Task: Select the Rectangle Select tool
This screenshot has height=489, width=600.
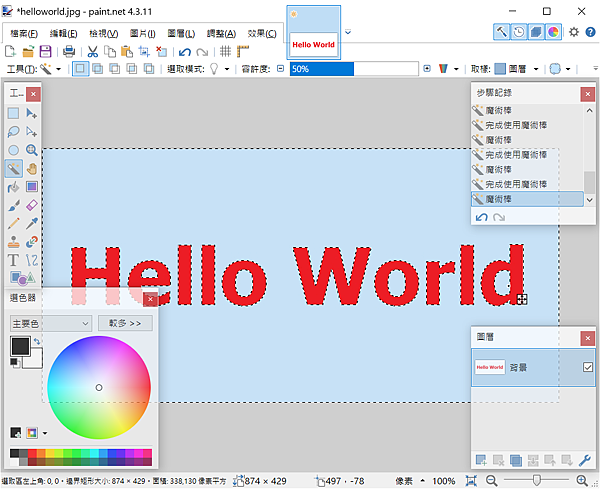Action: click(x=14, y=113)
